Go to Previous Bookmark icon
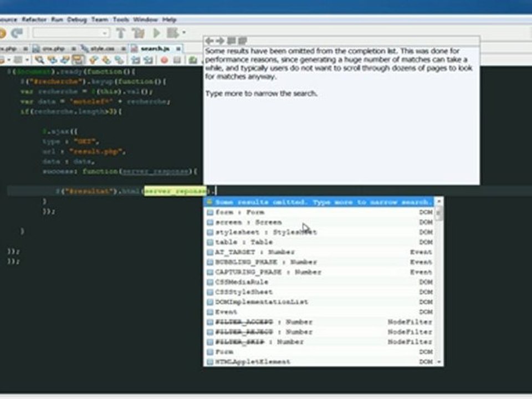This screenshot has height=399, width=532. (x=93, y=60)
